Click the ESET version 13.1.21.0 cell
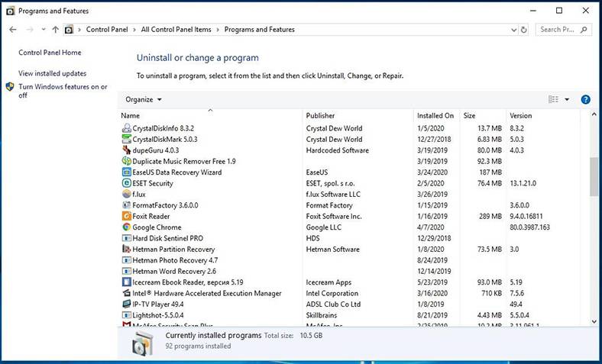This screenshot has height=364, width=602. (523, 183)
